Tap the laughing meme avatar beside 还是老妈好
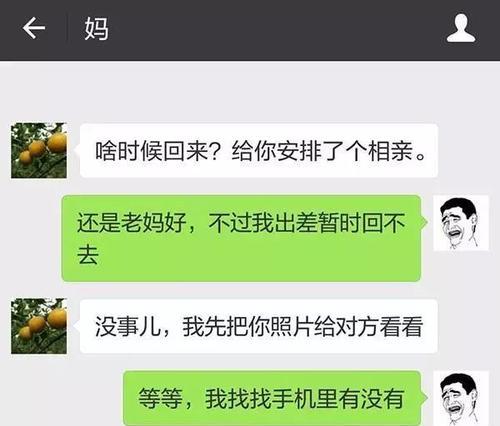 point(461,223)
